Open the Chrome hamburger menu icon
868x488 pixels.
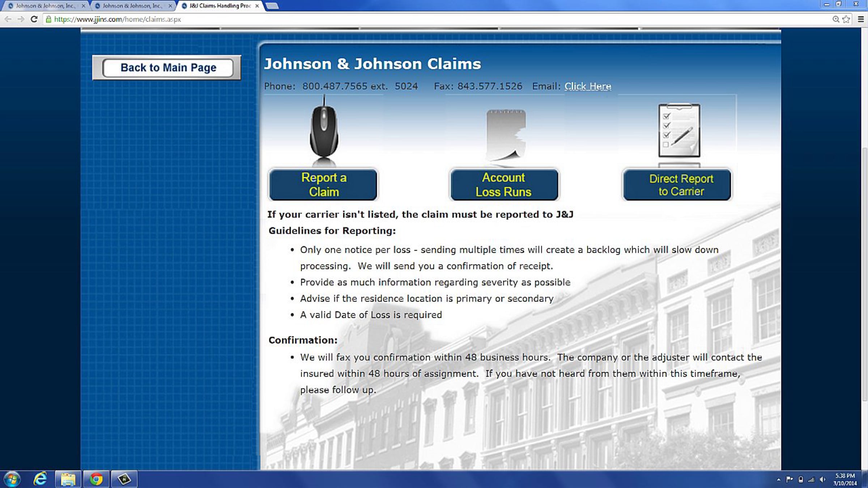pyautogui.click(x=861, y=19)
